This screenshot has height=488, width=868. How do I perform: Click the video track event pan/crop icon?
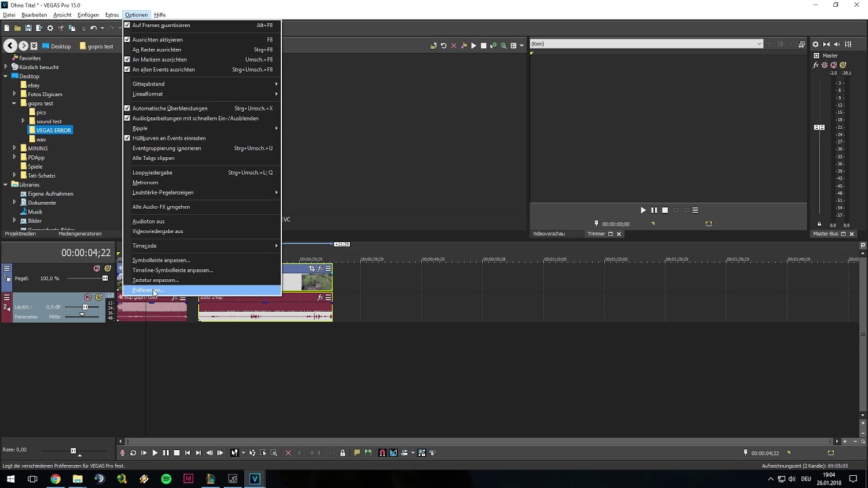coord(312,268)
